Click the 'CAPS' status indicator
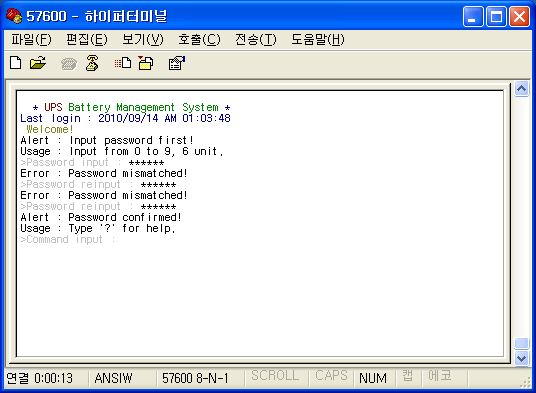The image size is (536, 393). click(x=331, y=376)
